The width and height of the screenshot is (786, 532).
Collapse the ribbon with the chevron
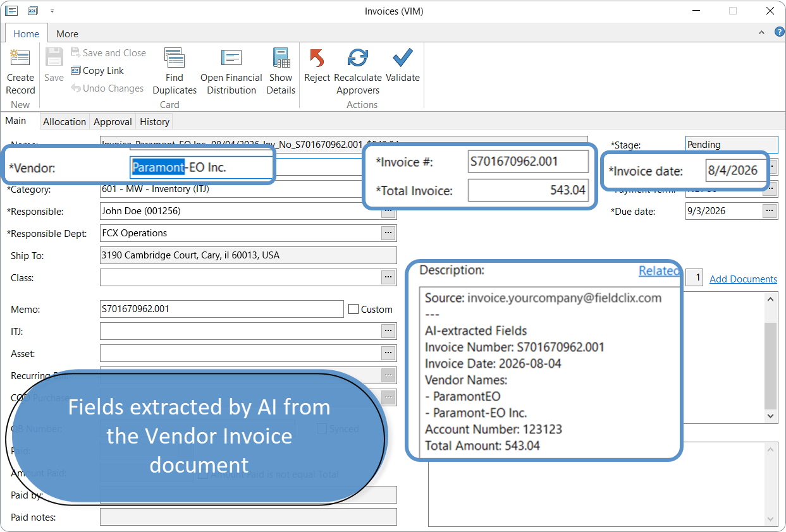761,32
